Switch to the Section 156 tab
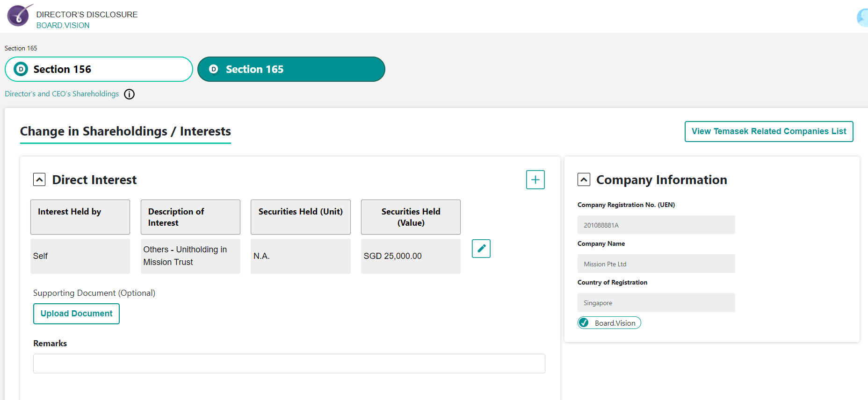This screenshot has width=868, height=400. click(99, 69)
